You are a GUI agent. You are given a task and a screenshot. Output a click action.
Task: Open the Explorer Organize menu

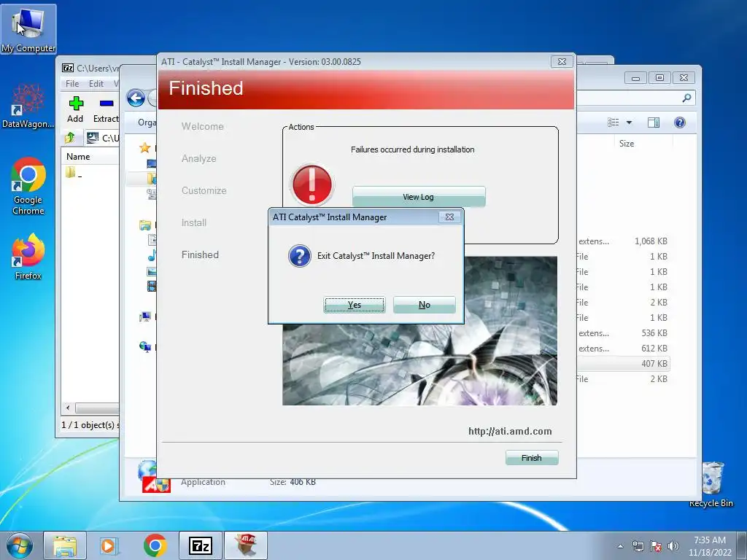147,122
